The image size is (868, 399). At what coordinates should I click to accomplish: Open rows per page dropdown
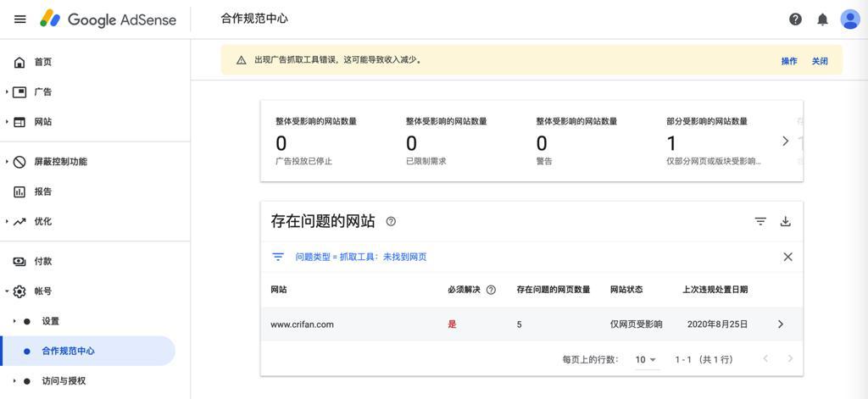[x=646, y=359]
